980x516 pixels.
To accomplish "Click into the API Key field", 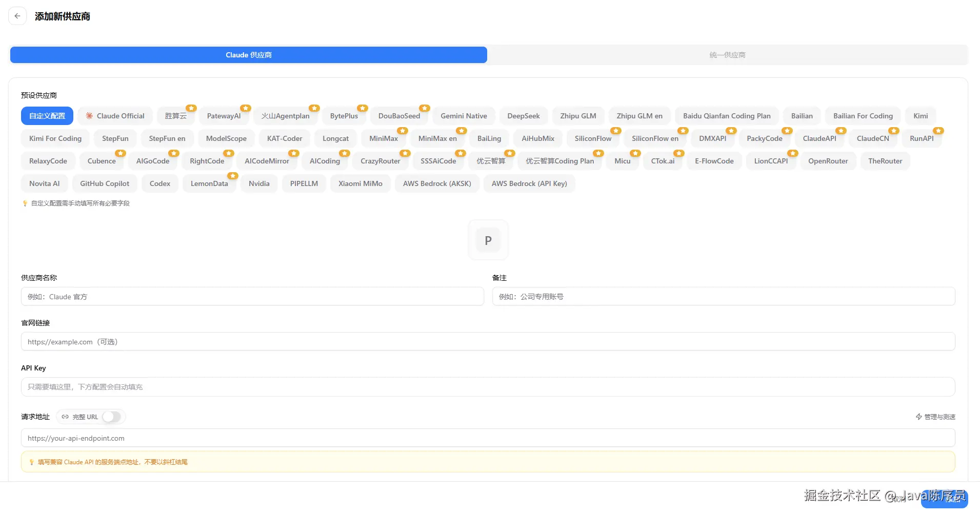I will (488, 386).
